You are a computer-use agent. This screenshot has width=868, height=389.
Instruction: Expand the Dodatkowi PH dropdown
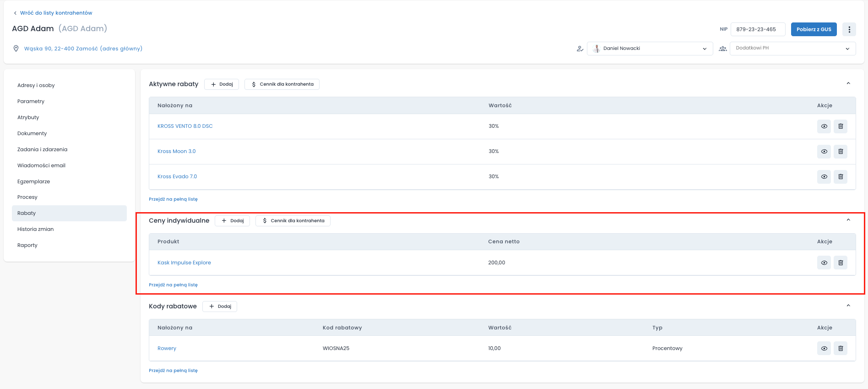(792, 48)
